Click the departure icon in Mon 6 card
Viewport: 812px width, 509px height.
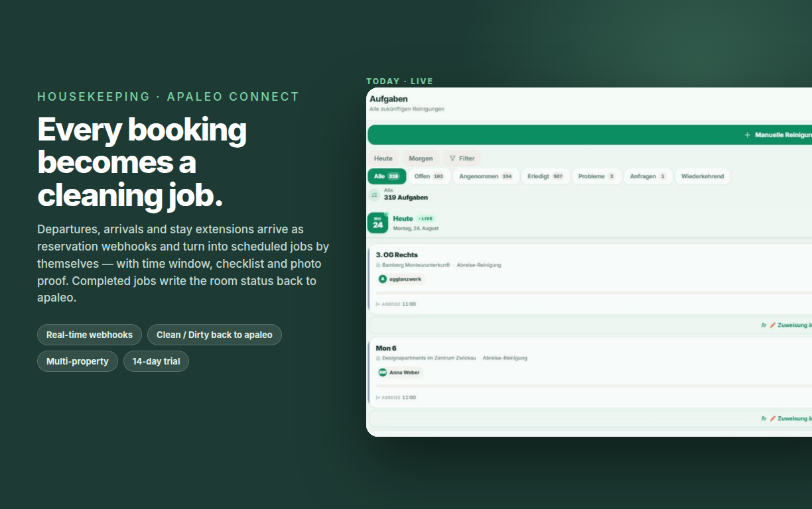[378, 398]
